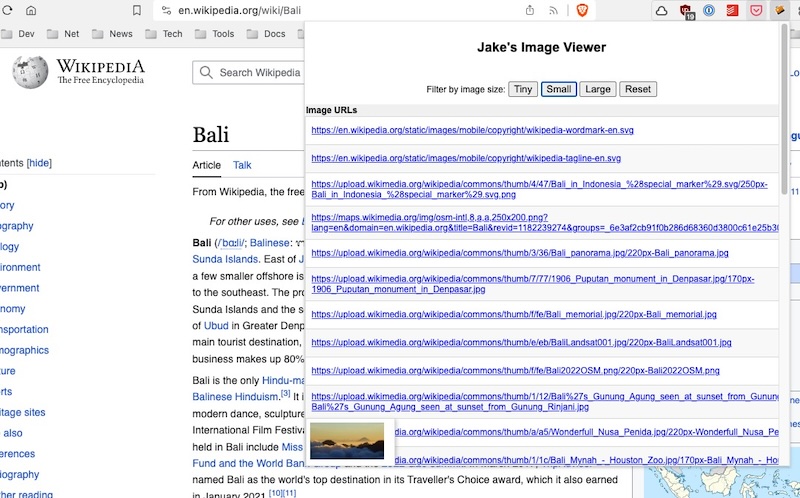Open citation reference [10]
This screenshot has width=800, height=498.
(276, 493)
